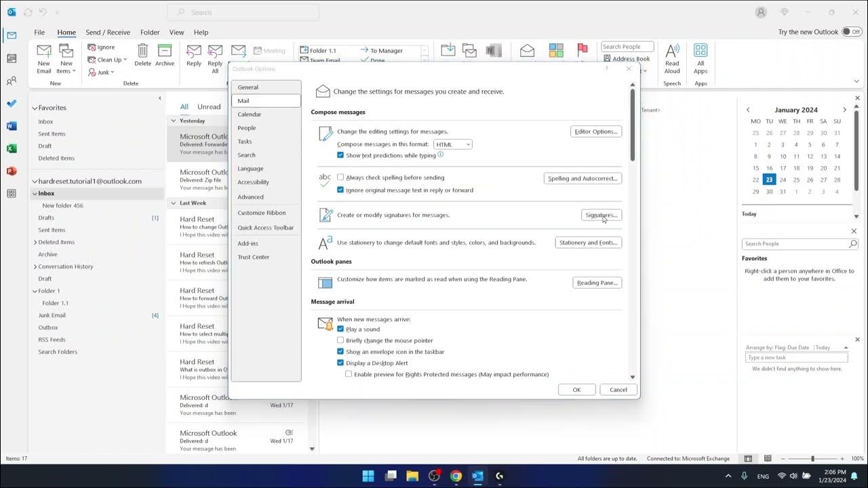This screenshot has width=868, height=488.
Task: Open the Calendar icon in left sidebar
Action: pos(12,58)
